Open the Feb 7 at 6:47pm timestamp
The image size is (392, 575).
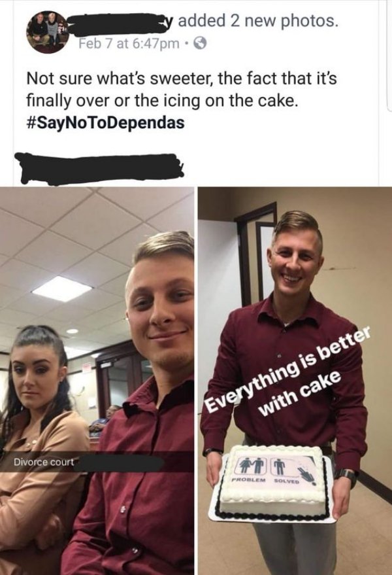tap(129, 44)
